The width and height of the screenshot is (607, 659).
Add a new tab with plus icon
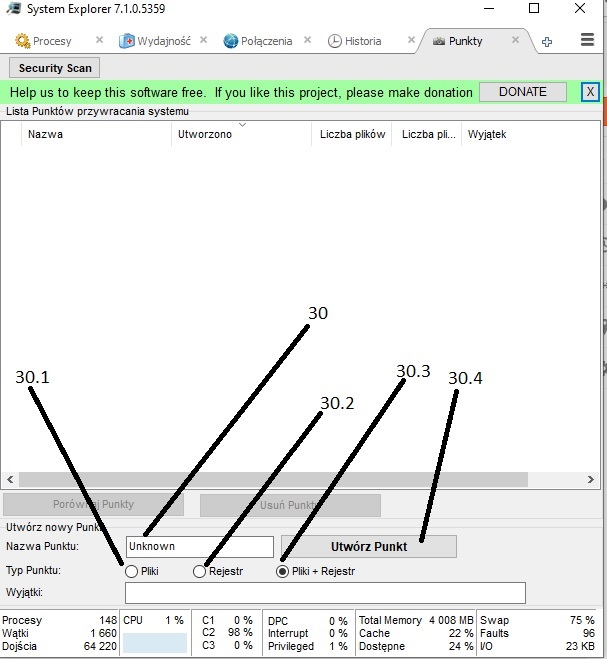tap(547, 42)
